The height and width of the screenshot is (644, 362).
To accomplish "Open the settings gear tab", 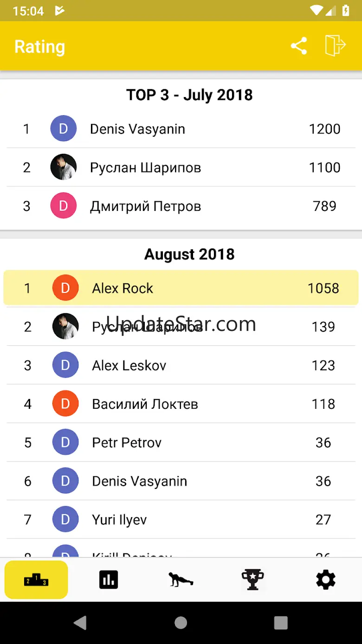I will click(325, 579).
